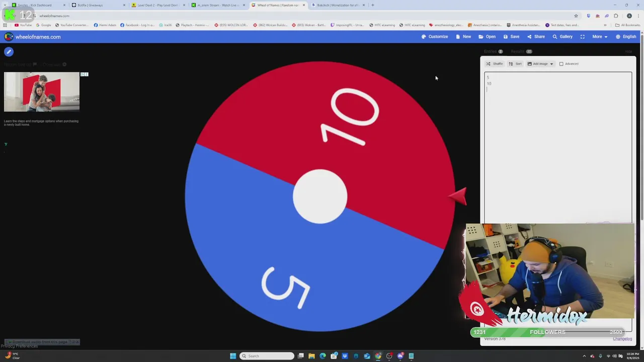Shuffle the wheel entries
The height and width of the screenshot is (362, 644).
(x=494, y=64)
